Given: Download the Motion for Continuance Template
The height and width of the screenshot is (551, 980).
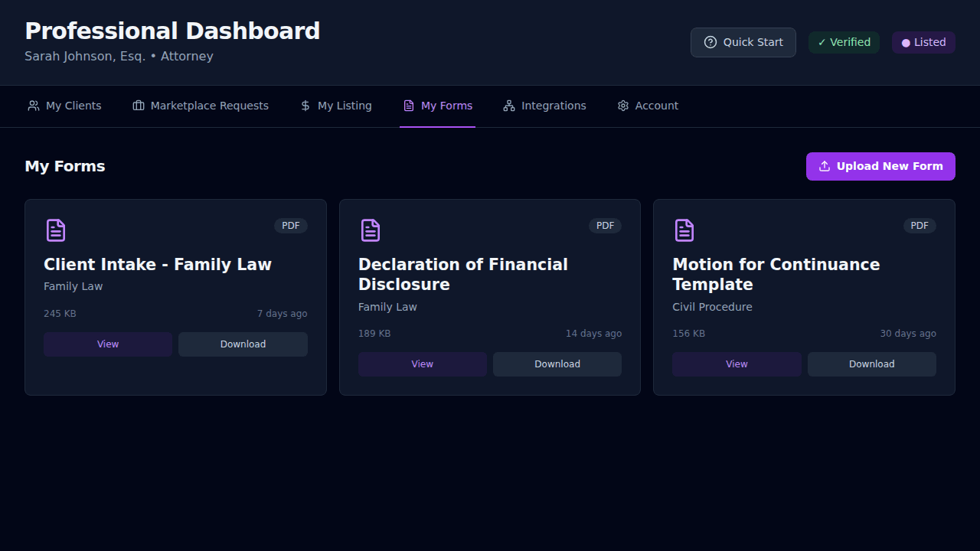Looking at the screenshot, I should pyautogui.click(x=871, y=364).
